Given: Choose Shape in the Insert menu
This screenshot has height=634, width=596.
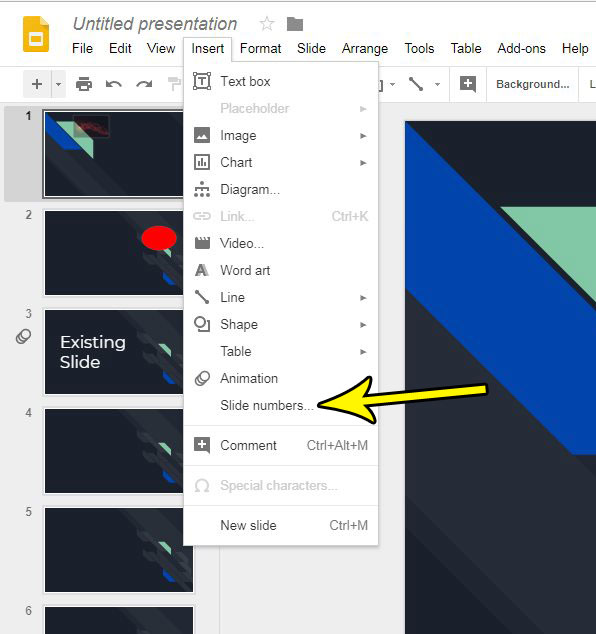Looking at the screenshot, I should point(281,325).
